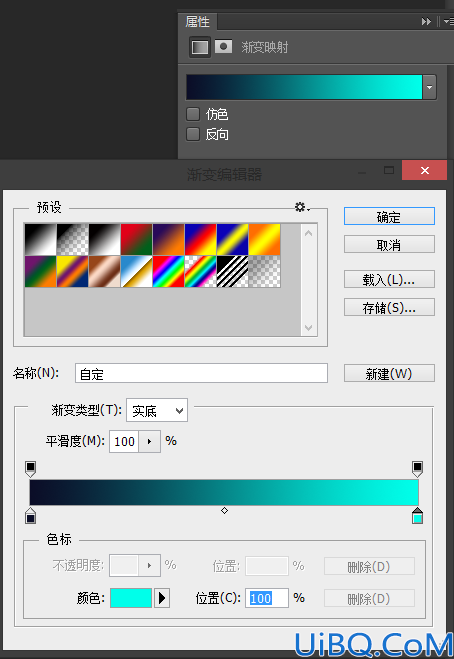Click the gradient midpoint diamond marker
The image size is (454, 659).
coord(224,510)
